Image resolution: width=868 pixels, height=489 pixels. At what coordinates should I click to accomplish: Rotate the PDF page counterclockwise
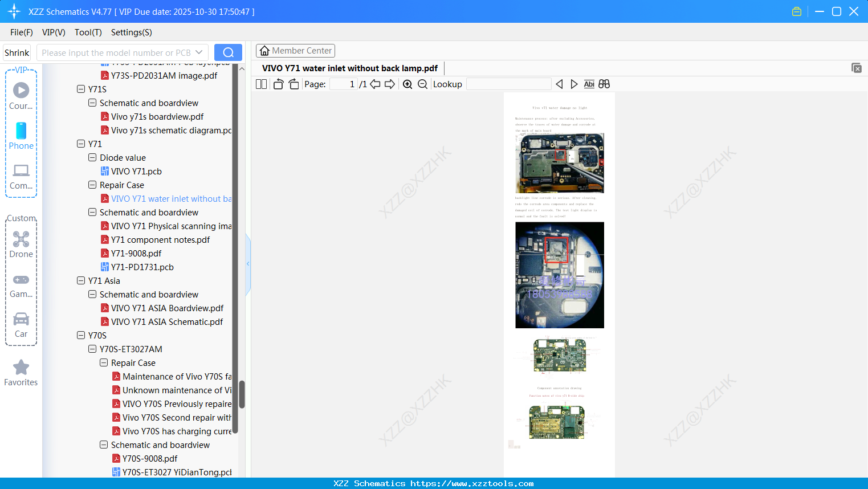279,84
